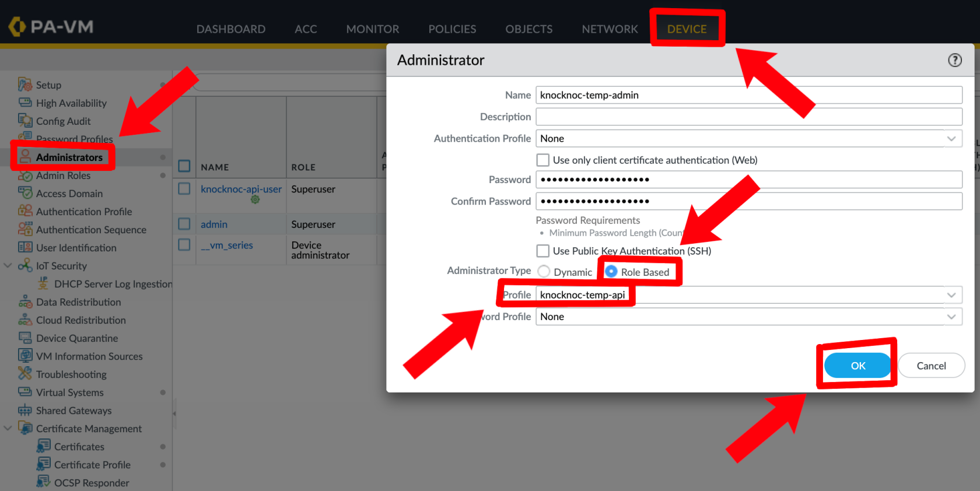Click the Shared Gateways icon

[24, 410]
